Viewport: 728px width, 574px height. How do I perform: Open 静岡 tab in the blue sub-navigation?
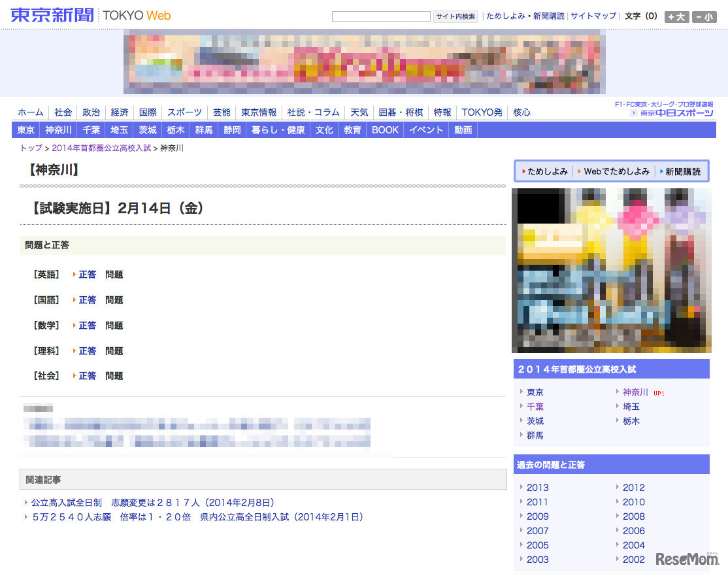point(232,130)
